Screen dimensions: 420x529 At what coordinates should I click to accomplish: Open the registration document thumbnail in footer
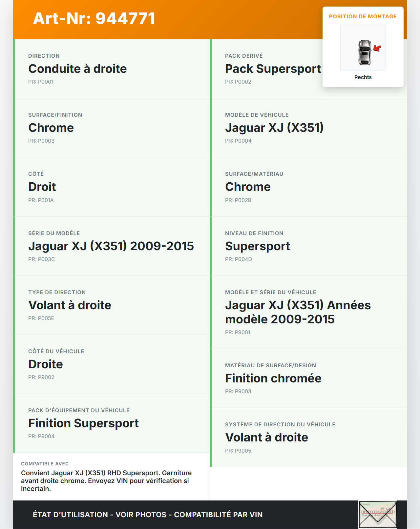click(x=378, y=514)
